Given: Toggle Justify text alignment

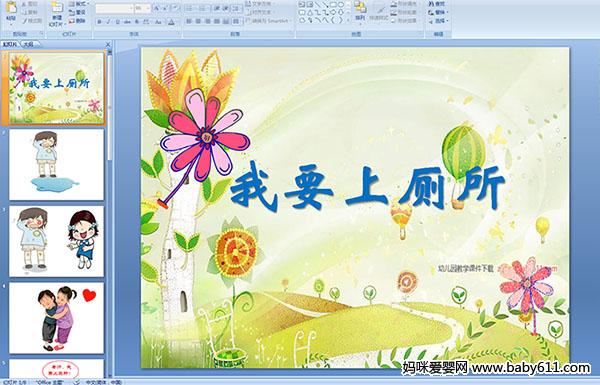Looking at the screenshot, I should point(217,21).
